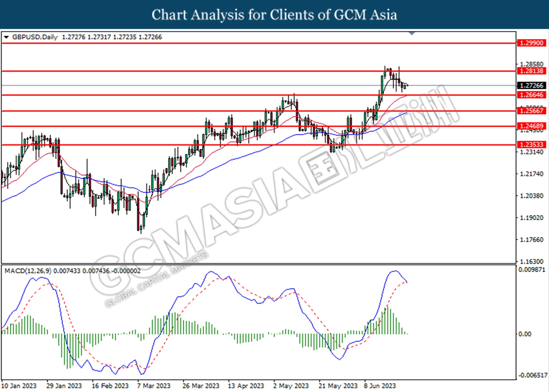This screenshot has width=549, height=392.
Task: Click the 26 Mar 2023 date label
Action: (x=201, y=386)
